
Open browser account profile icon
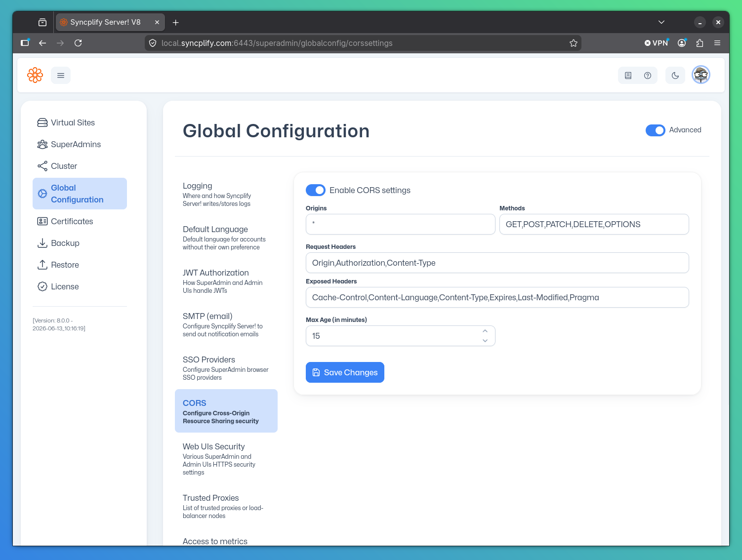(682, 43)
